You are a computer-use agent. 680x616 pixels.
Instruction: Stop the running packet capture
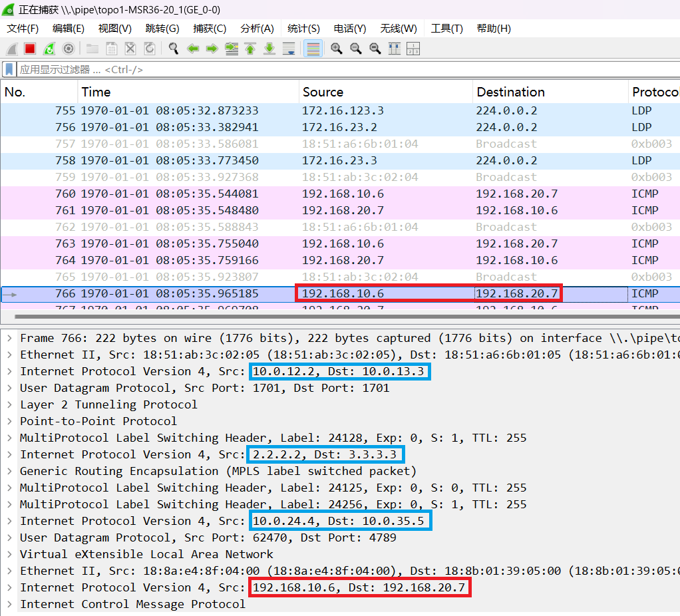[x=30, y=49]
